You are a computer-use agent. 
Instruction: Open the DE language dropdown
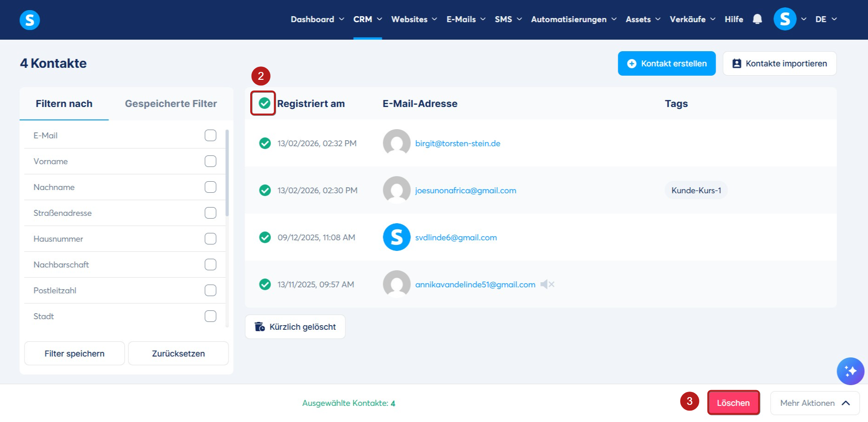826,19
